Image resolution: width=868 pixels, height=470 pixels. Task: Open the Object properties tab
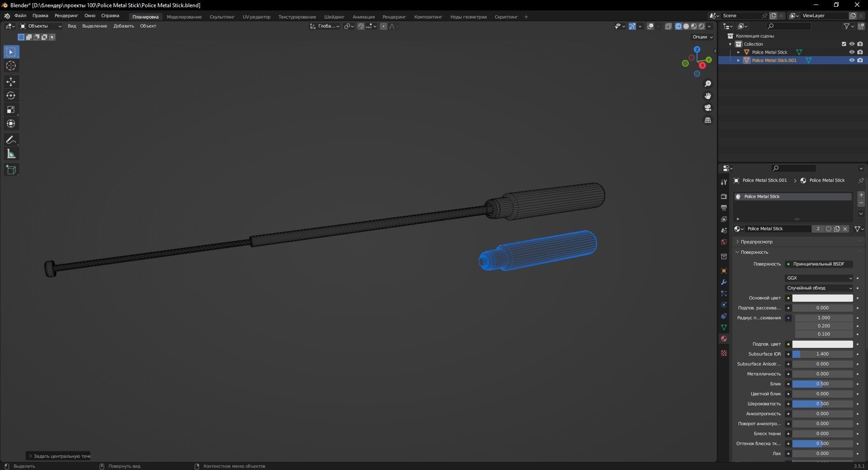coord(724,271)
